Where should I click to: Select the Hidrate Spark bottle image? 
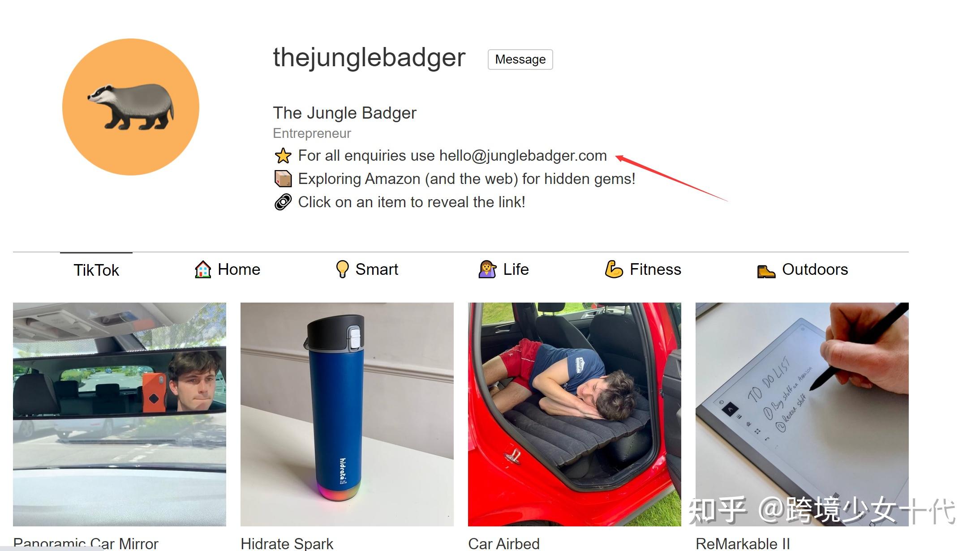347,414
